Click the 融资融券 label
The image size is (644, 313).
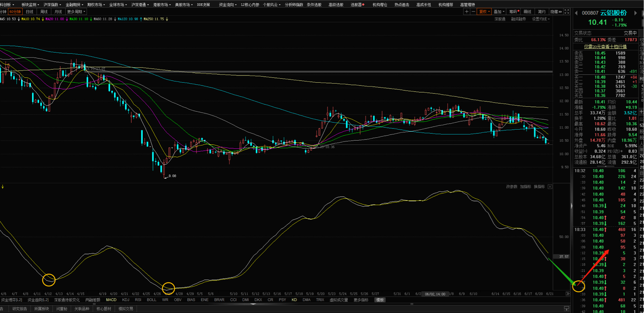(x=518, y=19)
